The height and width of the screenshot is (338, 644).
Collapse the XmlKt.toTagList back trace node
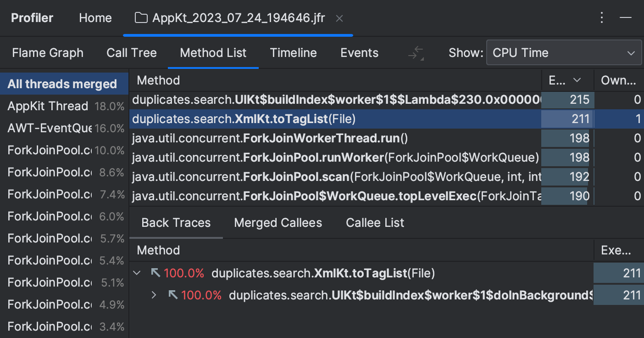coord(136,273)
